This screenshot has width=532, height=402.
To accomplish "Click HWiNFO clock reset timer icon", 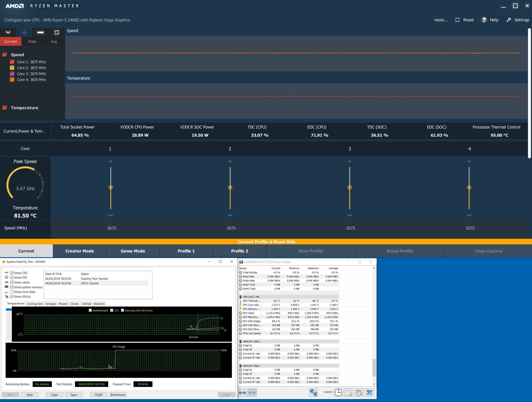I will point(338,393).
